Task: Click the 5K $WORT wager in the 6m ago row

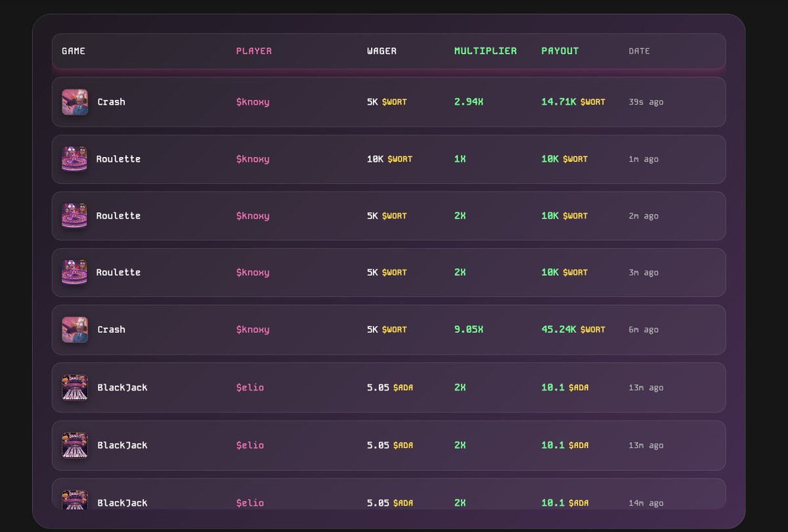Action: tap(387, 329)
